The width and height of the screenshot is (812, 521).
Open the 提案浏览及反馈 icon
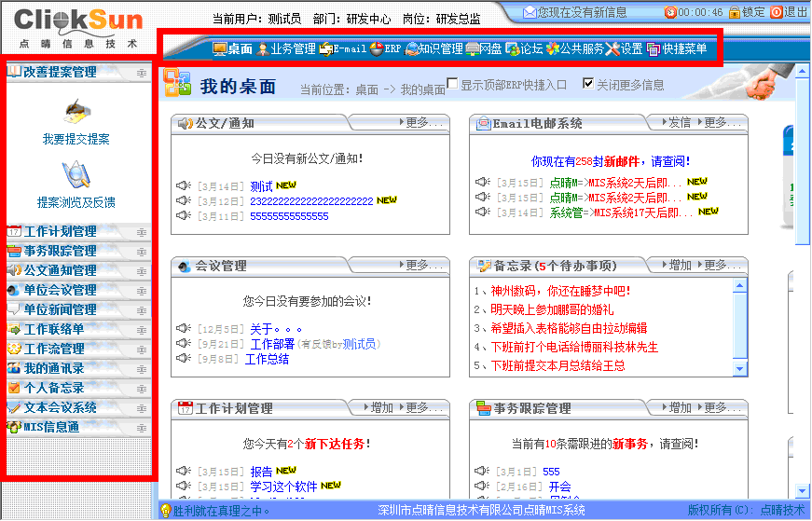click(76, 174)
